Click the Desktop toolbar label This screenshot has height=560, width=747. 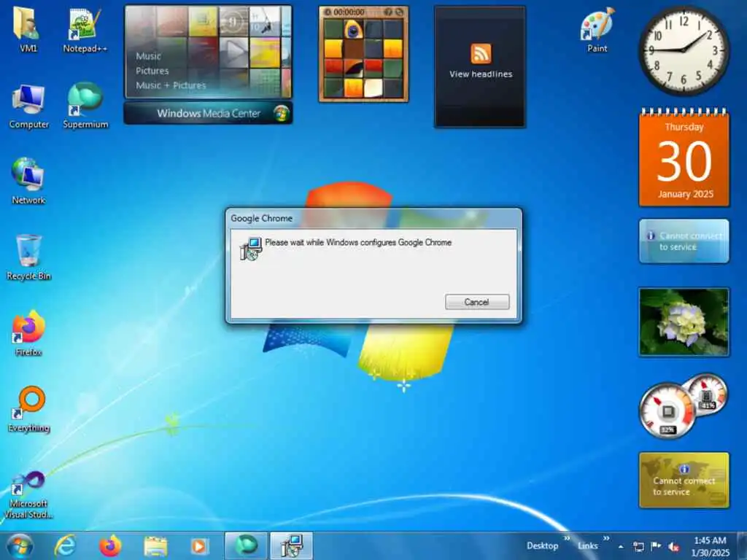coord(542,546)
